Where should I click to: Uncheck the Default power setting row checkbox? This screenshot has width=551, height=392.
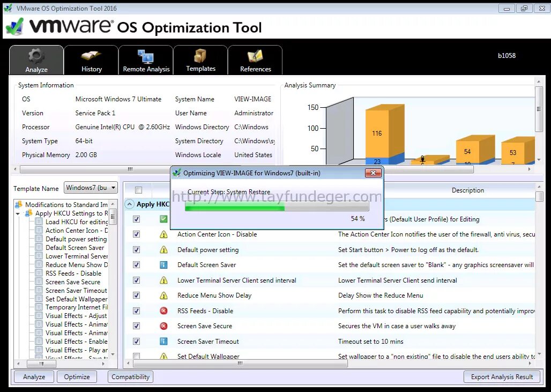coord(136,249)
